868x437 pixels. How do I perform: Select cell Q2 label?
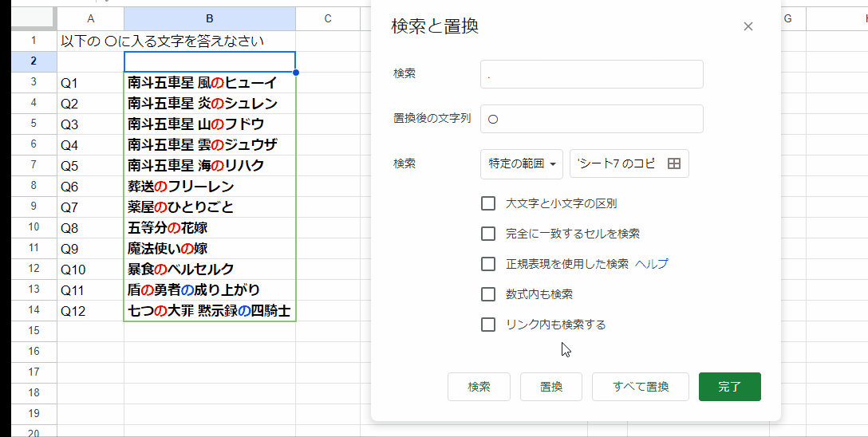tap(90, 104)
